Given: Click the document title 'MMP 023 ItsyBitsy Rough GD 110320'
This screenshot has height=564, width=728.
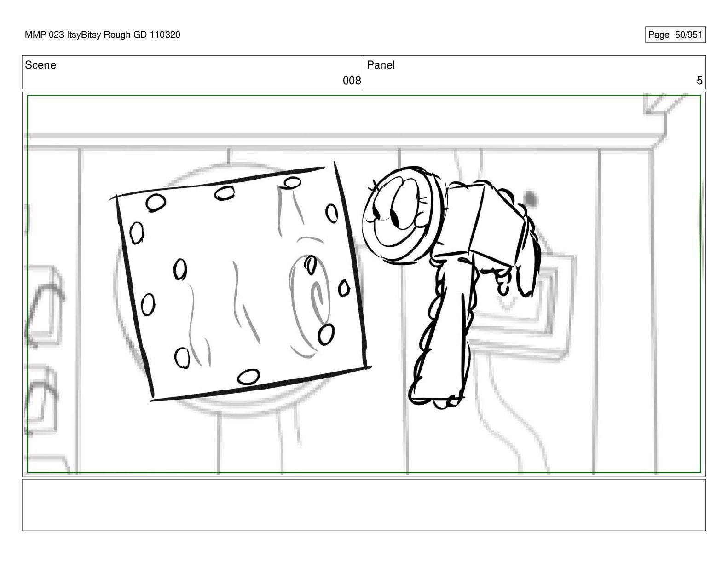Looking at the screenshot, I should [x=102, y=35].
